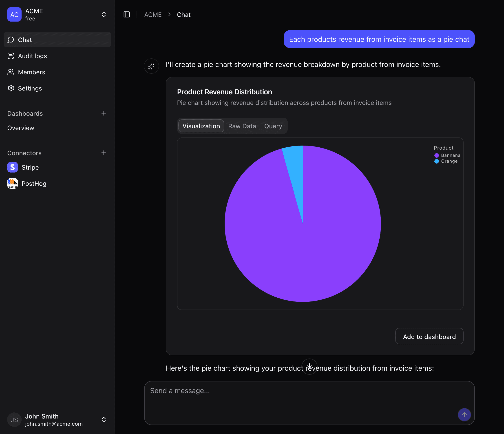Click the Bannana purple legend swatch
This screenshot has width=504, height=434.
pyautogui.click(x=436, y=155)
